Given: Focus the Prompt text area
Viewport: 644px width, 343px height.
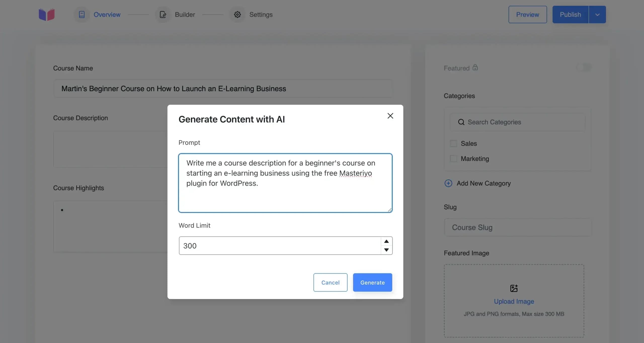Looking at the screenshot, I should tap(285, 183).
